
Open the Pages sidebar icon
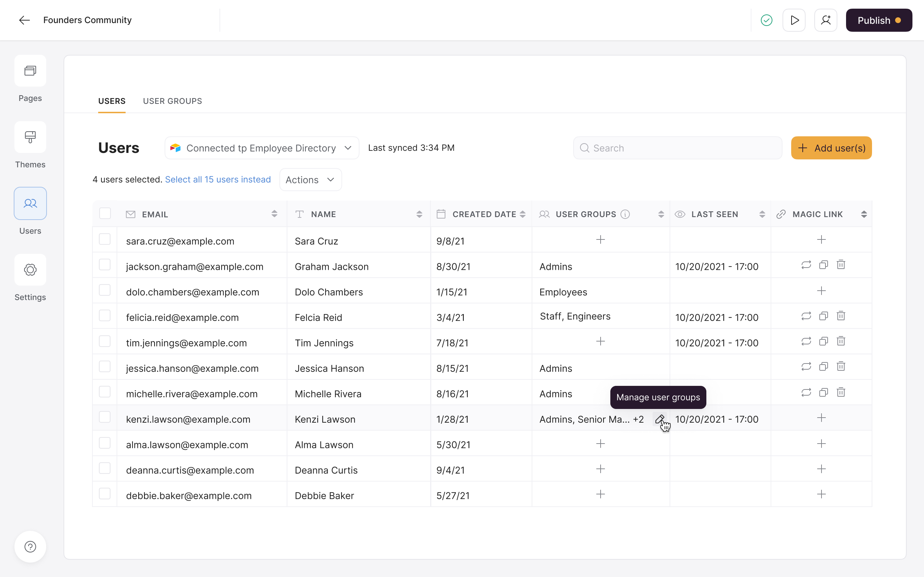(30, 71)
